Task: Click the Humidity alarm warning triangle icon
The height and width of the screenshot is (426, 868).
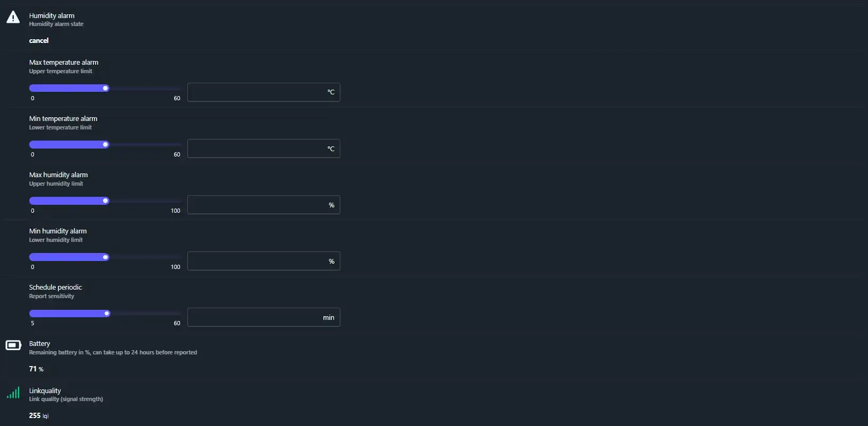Action: pyautogui.click(x=13, y=18)
